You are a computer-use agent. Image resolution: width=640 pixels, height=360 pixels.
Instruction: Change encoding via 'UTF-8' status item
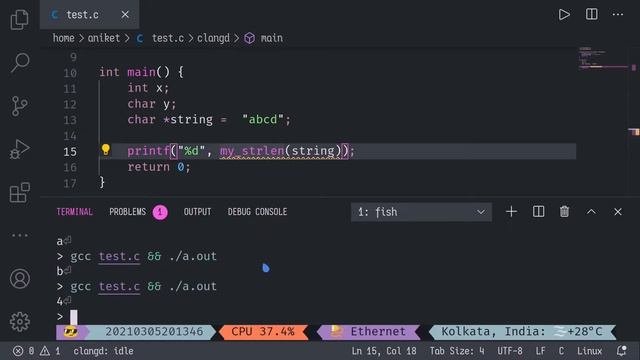click(510, 351)
